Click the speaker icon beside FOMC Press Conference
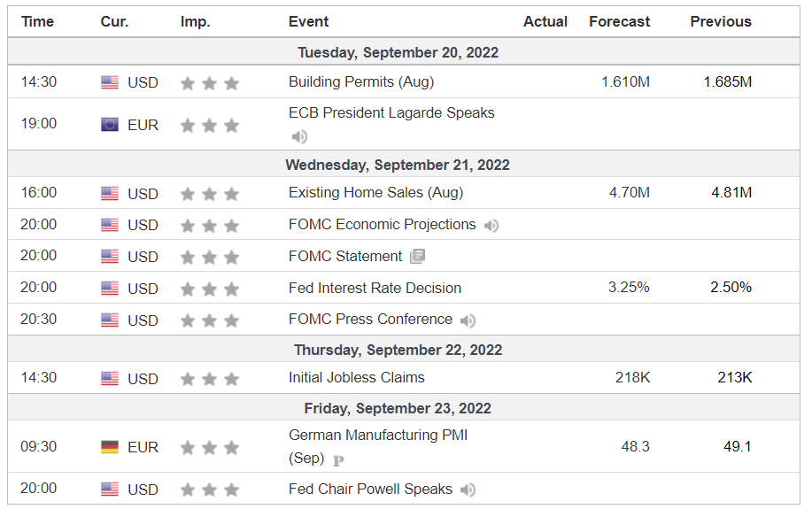 (468, 320)
